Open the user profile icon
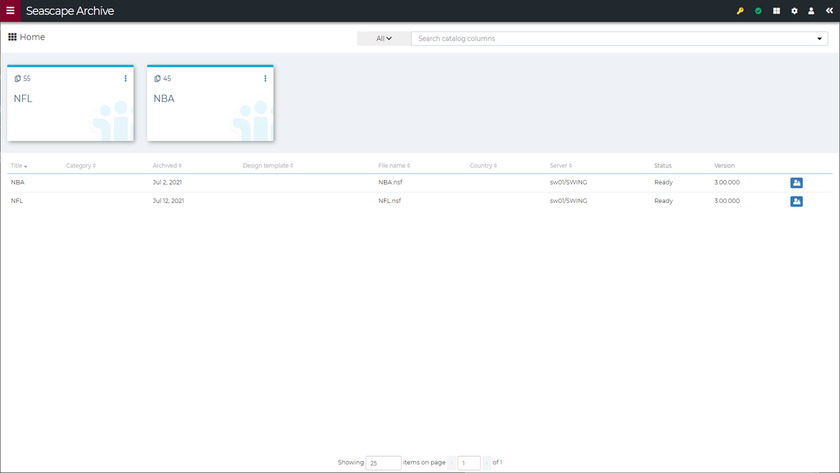This screenshot has width=840, height=473. click(x=811, y=11)
